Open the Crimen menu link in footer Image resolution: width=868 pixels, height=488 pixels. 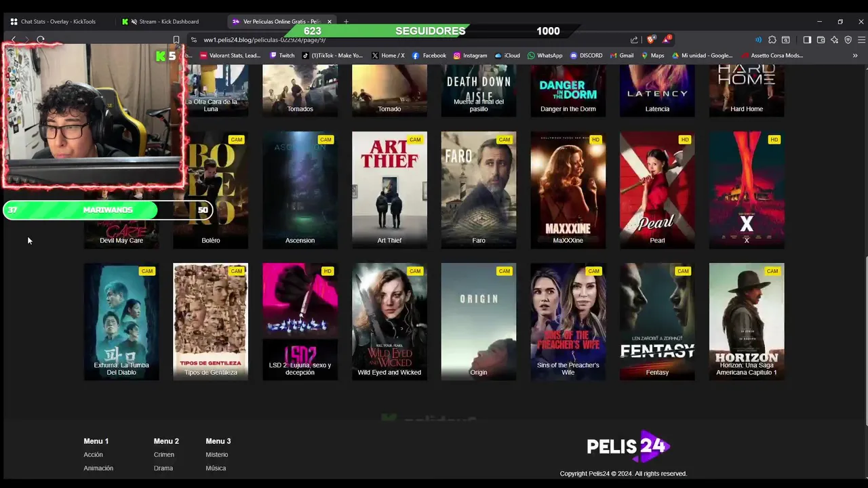pyautogui.click(x=164, y=455)
